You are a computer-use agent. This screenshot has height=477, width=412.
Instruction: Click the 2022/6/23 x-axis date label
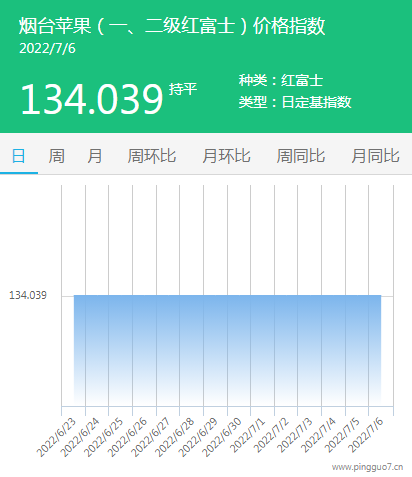pos(57,437)
